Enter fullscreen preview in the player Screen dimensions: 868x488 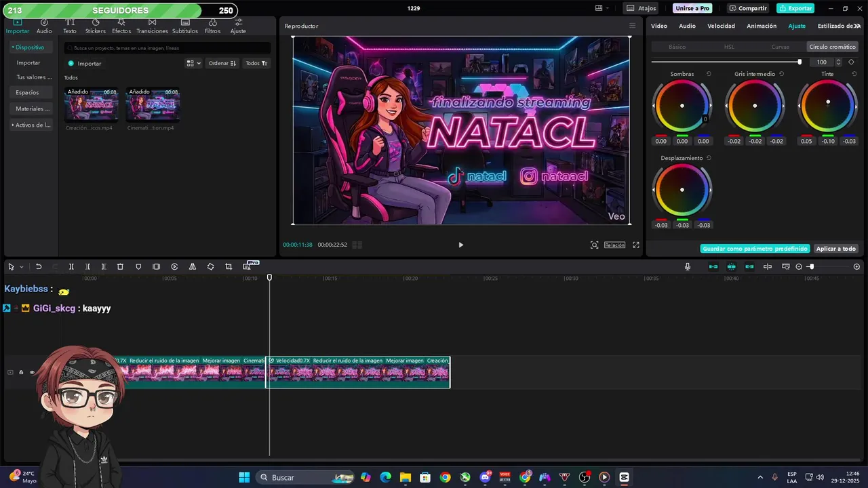tap(636, 245)
